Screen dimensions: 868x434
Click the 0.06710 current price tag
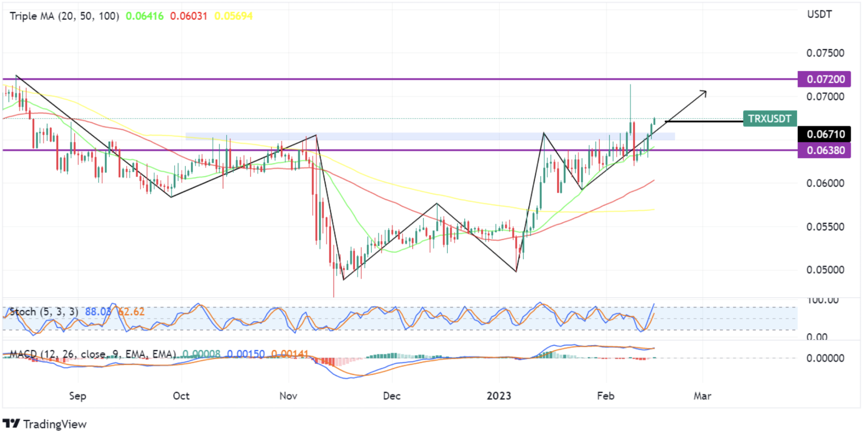click(x=824, y=134)
